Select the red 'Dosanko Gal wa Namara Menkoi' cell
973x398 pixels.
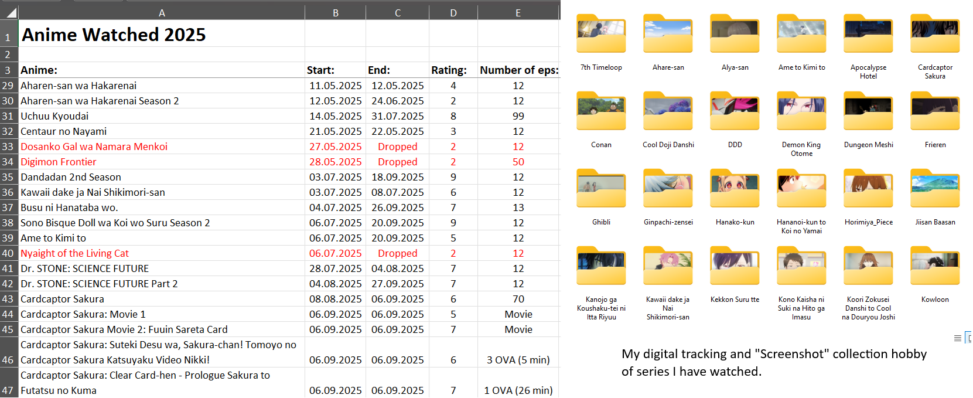pos(161,147)
